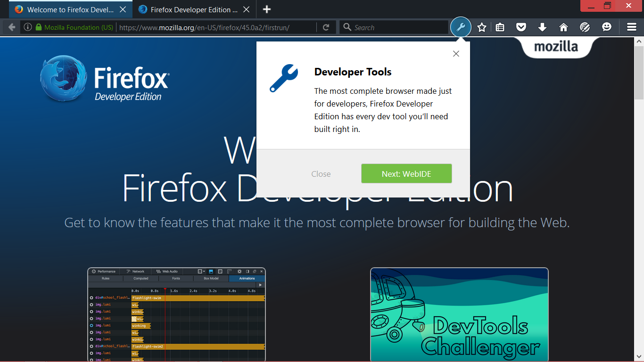Click the vertical page scrollbar thumb
Screen dimensions: 644x362
(x=639, y=73)
